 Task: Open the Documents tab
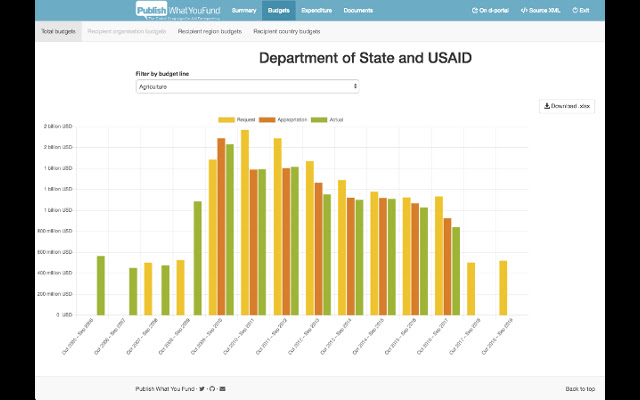pyautogui.click(x=358, y=11)
